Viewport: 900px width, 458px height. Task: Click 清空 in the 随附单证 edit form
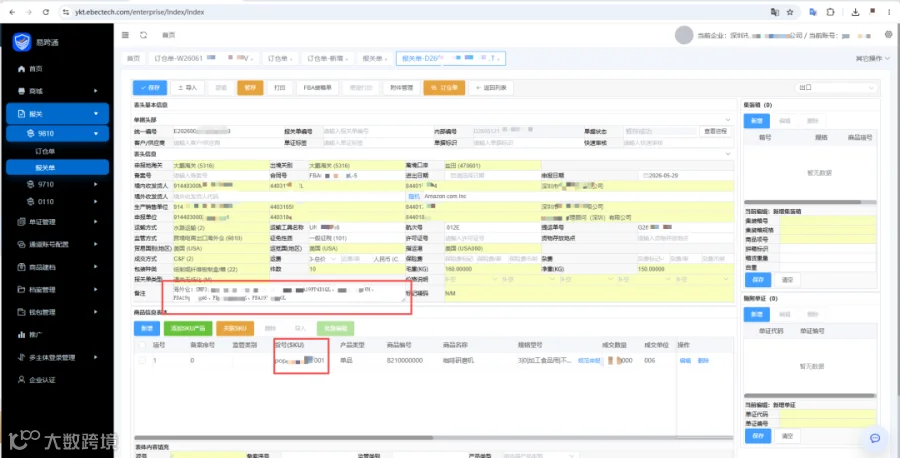tap(787, 436)
